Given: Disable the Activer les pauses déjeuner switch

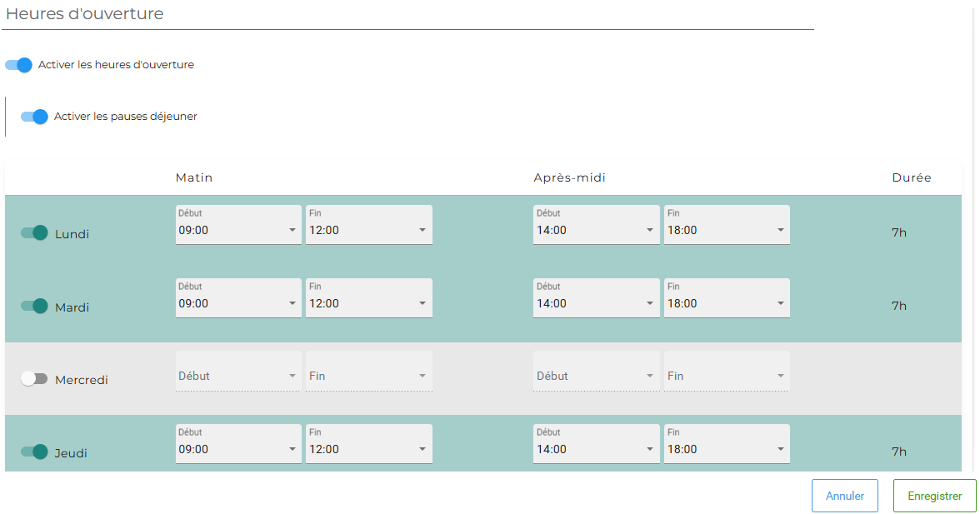Looking at the screenshot, I should 34,117.
